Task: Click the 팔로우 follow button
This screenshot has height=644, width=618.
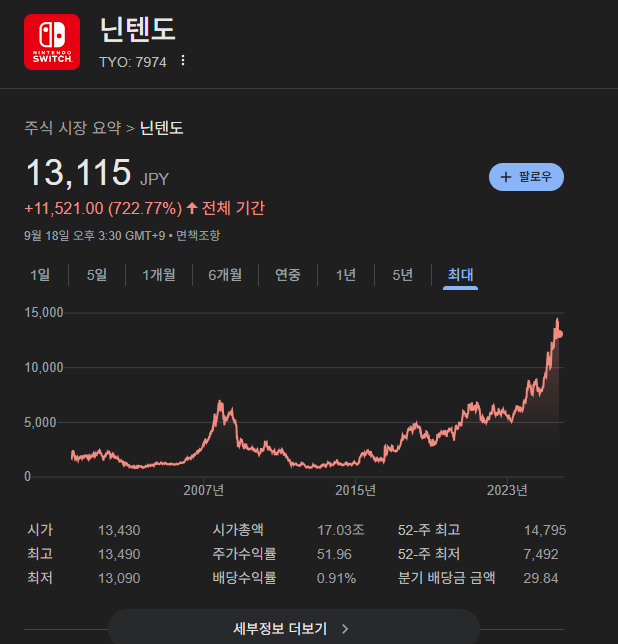Action: 526,177
